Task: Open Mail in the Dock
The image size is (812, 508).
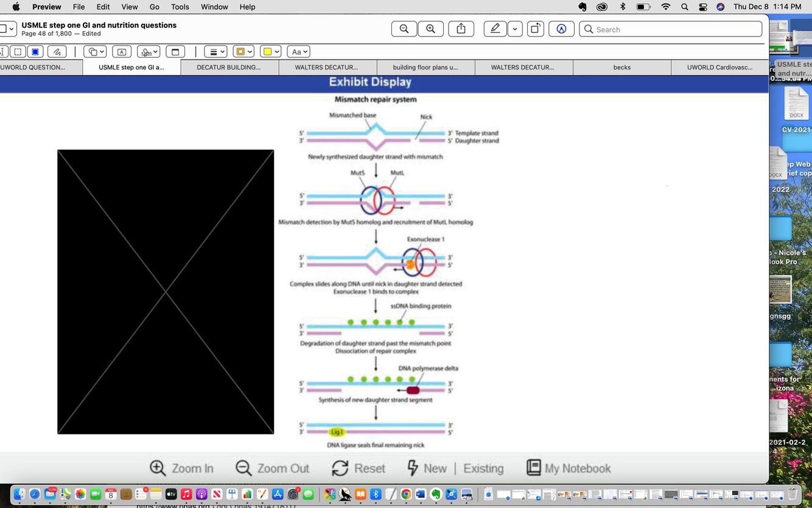Action: pos(50,494)
